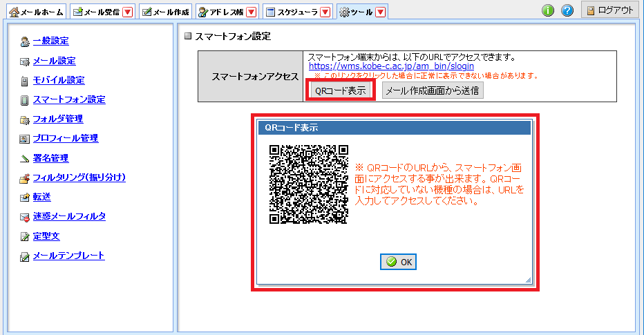Click the メールホーム house icon
The image size is (644, 335).
pyautogui.click(x=15, y=12)
